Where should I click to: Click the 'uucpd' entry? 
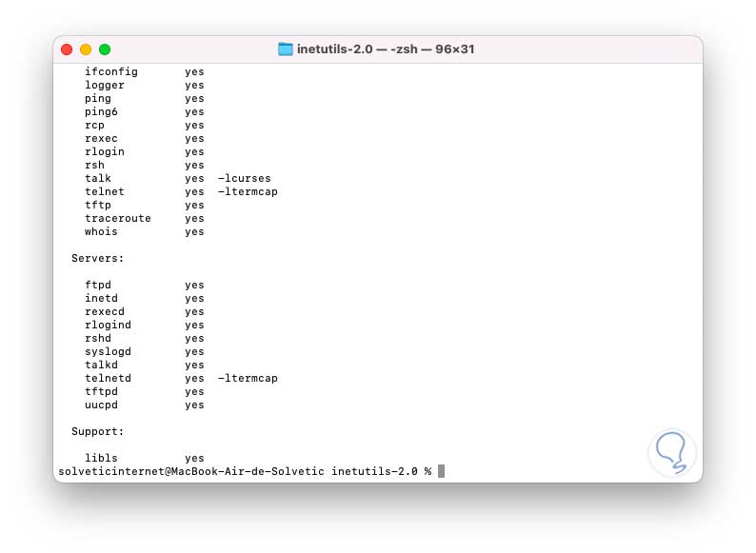[101, 405]
